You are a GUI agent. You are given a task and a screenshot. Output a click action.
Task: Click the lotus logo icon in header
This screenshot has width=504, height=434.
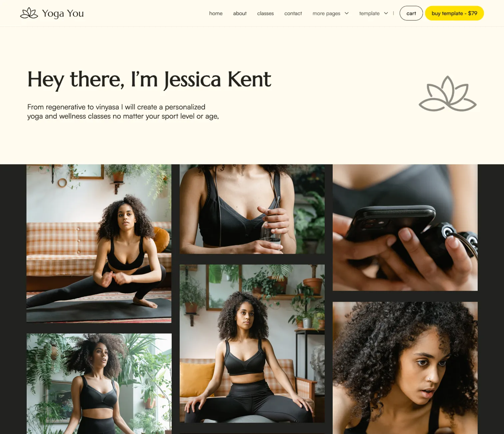pos(29,13)
